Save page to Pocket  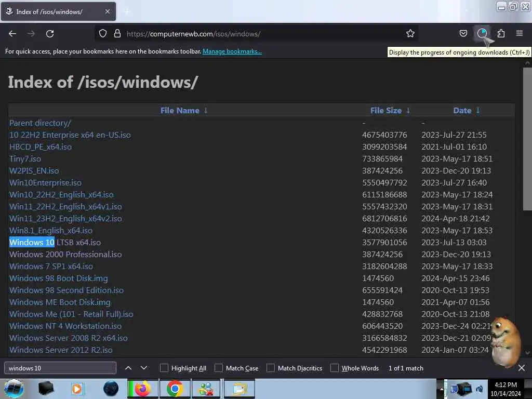pos(463,33)
